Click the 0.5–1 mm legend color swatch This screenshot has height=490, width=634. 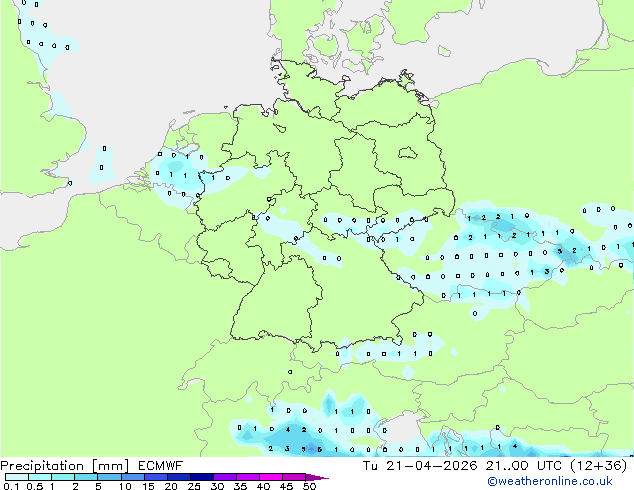(x=40, y=477)
